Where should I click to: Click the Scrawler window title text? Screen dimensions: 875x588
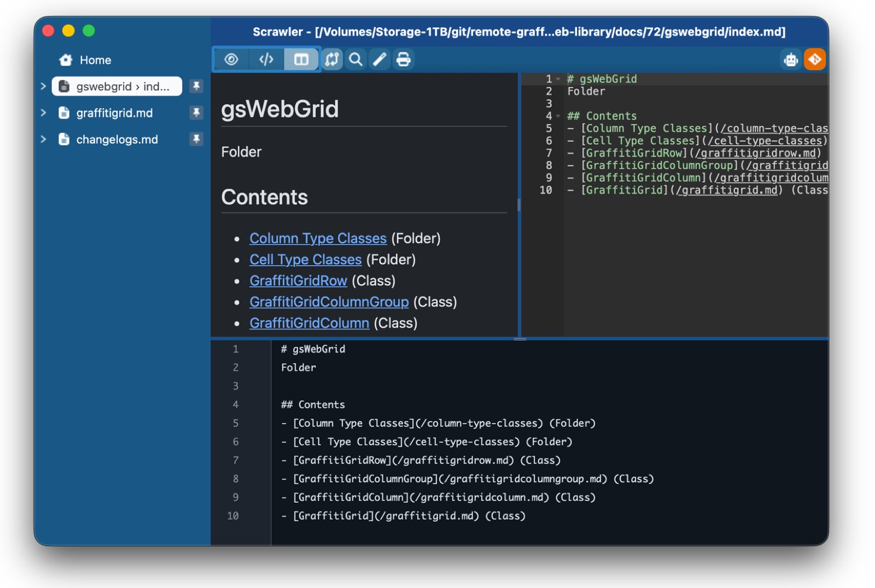pos(518,32)
